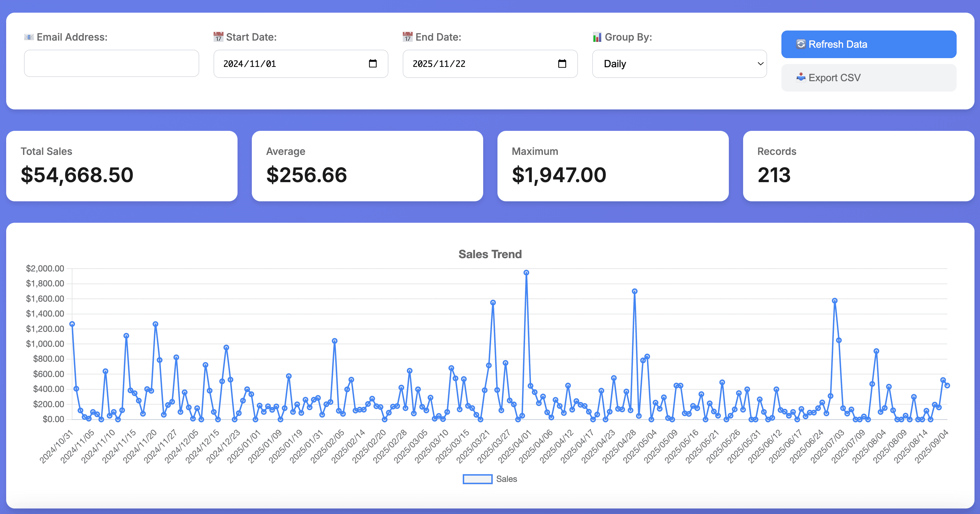Screen dimensions: 980x514
Task: Click the bar chart icon beside Group By
Action: 597,37
